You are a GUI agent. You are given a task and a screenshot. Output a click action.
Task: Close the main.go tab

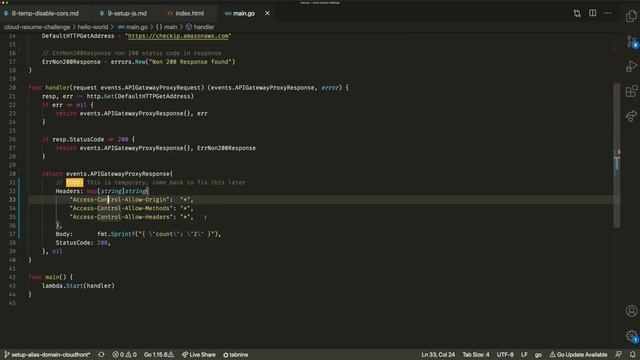click(267, 13)
